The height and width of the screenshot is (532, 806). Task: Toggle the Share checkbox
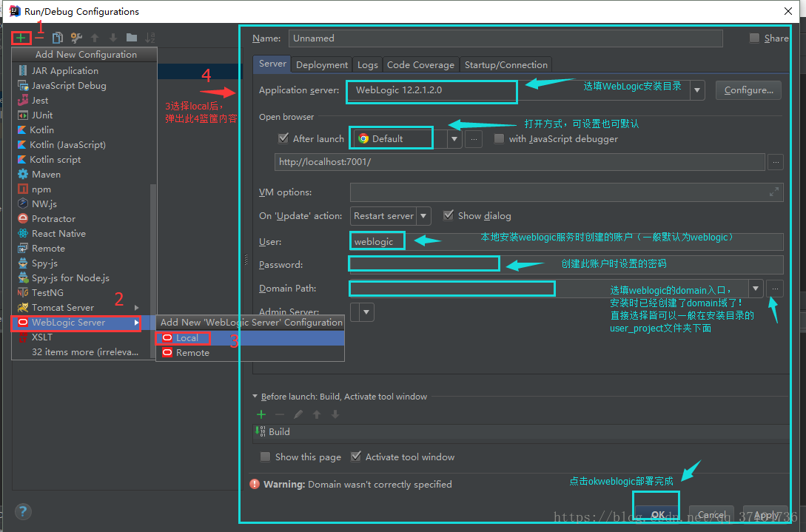coord(754,38)
